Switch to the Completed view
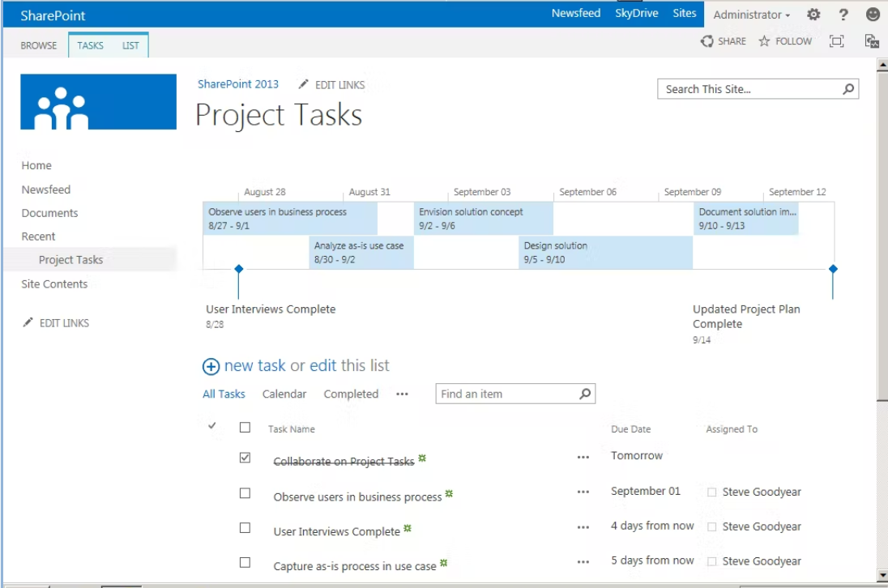Viewport: 888px width, 588px height. (351, 394)
